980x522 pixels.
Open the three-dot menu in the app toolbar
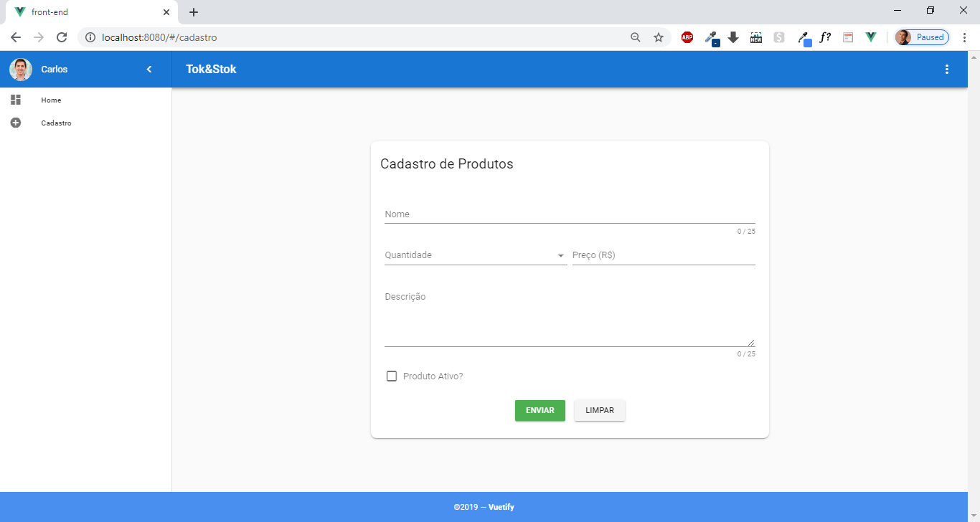(x=947, y=70)
